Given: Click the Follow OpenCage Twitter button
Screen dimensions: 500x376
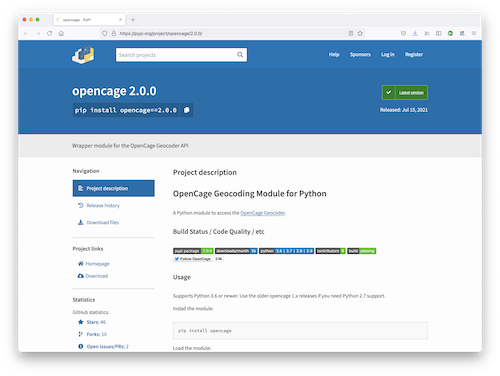Looking at the screenshot, I should click(193, 259).
